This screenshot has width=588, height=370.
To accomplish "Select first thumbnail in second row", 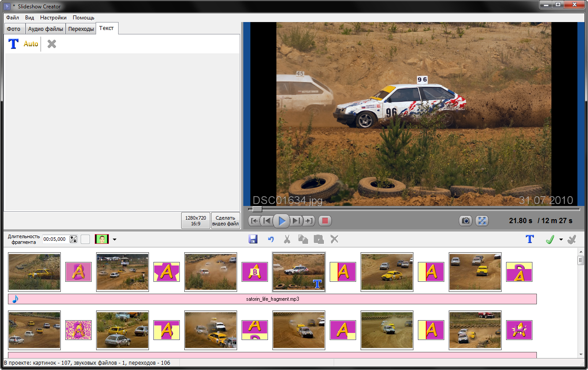I will pyautogui.click(x=34, y=330).
